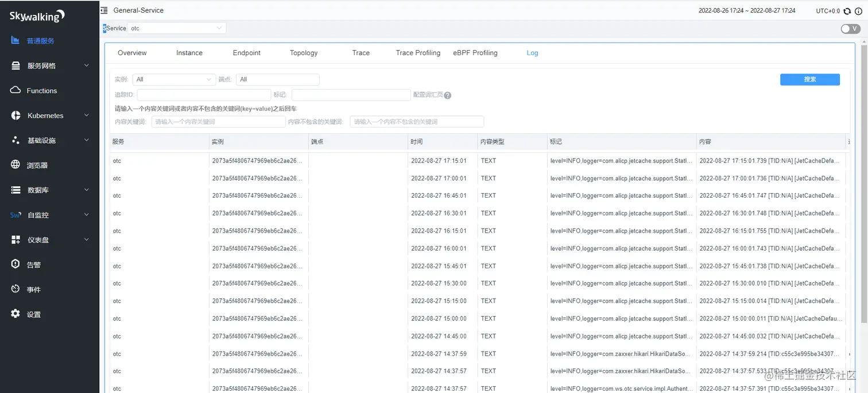Switch to the Trace tab
868x393 pixels.
click(361, 53)
